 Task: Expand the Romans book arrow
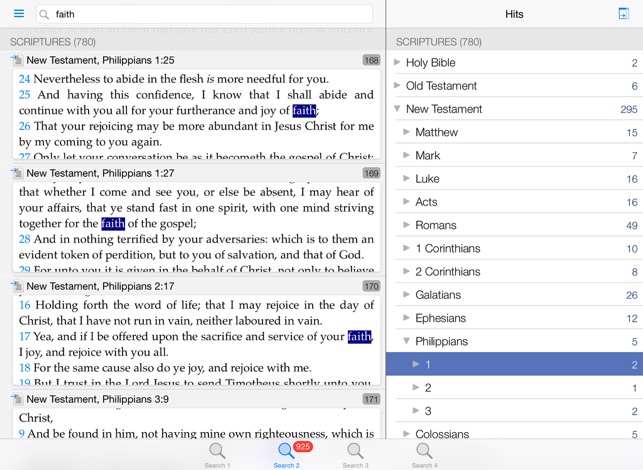coord(406,225)
